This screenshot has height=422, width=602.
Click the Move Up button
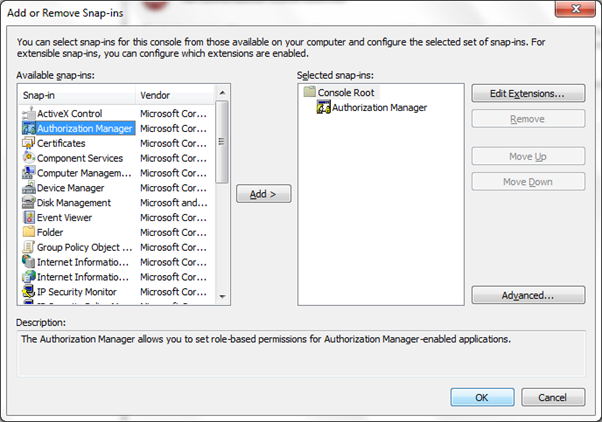click(528, 156)
